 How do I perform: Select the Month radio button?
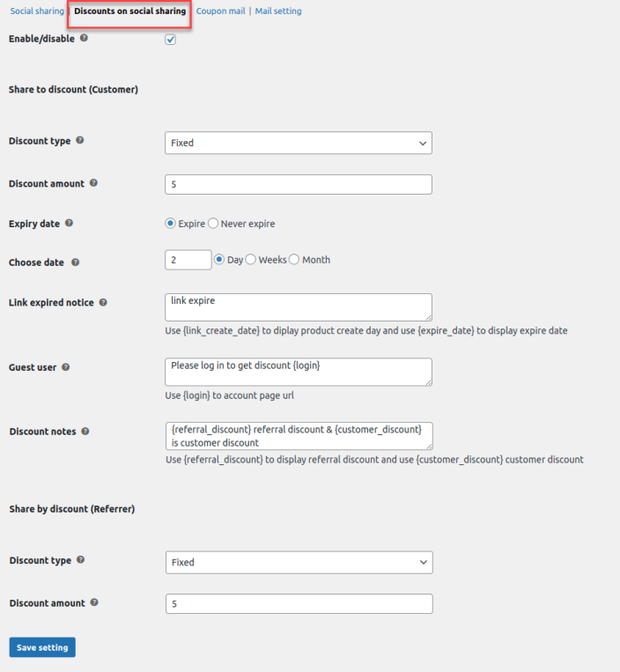(x=294, y=260)
